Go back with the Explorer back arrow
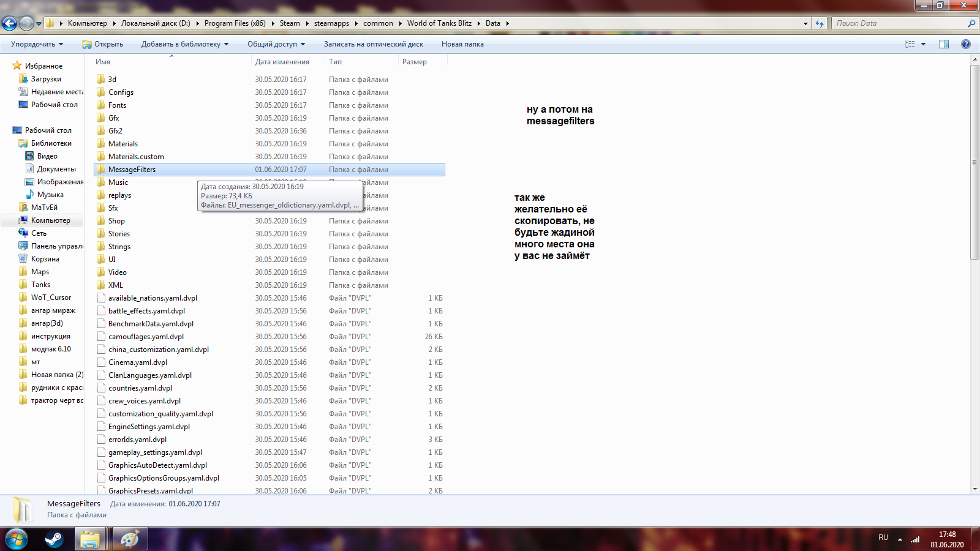 click(9, 23)
